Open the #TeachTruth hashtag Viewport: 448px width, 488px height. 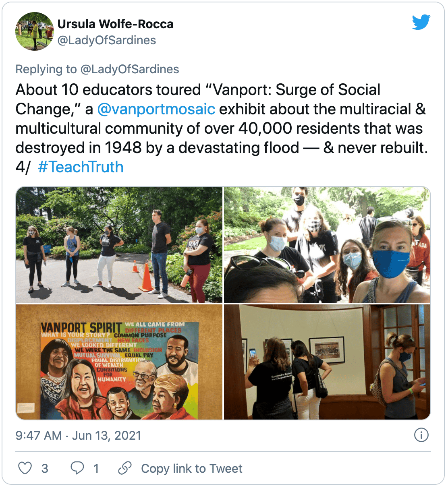coord(81,167)
